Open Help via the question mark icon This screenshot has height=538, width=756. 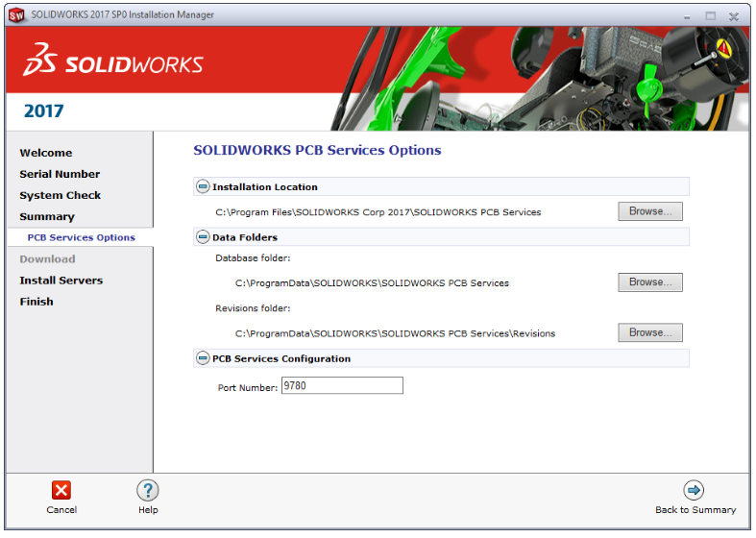tap(148, 490)
